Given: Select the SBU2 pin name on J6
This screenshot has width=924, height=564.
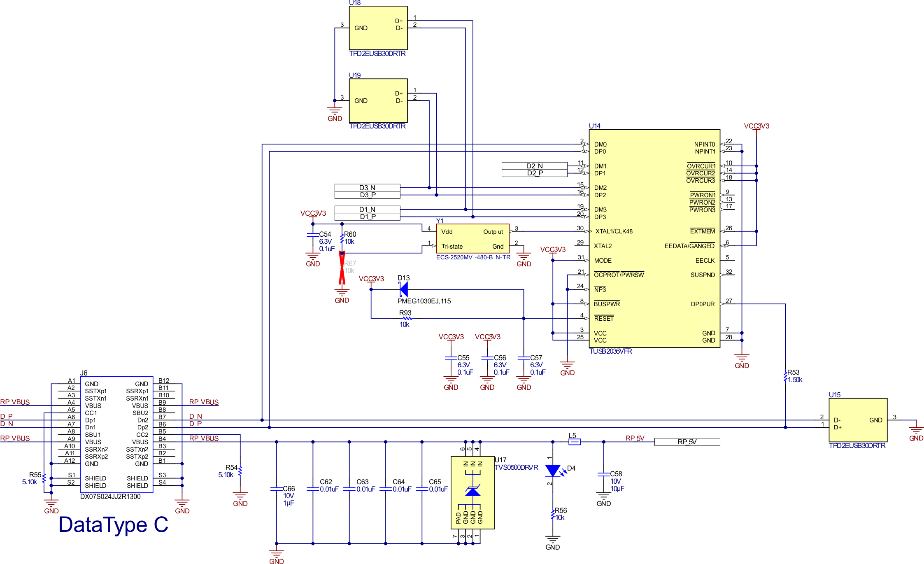Looking at the screenshot, I should point(140,413).
